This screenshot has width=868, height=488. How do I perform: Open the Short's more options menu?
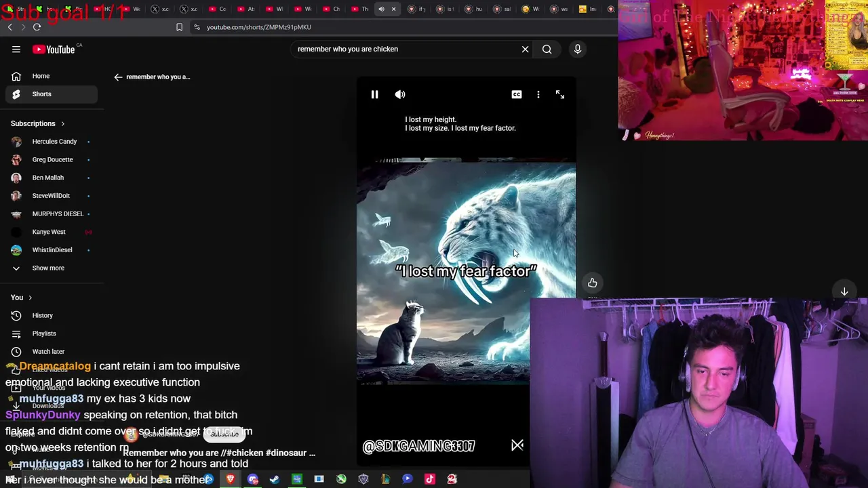[x=538, y=94]
